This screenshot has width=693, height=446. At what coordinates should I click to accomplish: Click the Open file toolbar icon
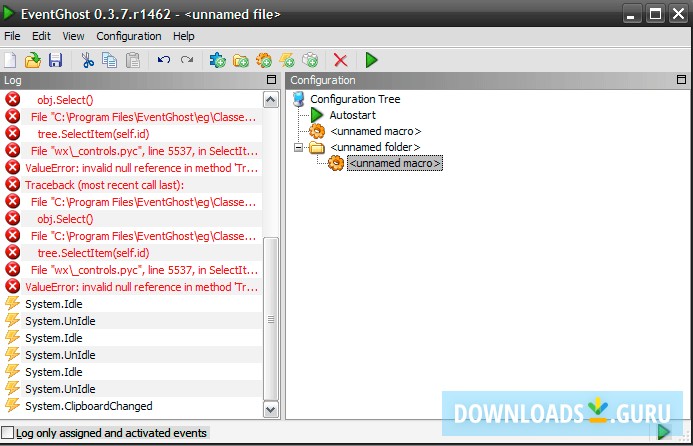tap(33, 60)
